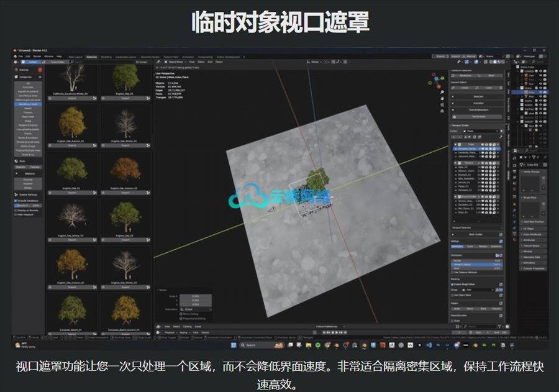Expand the Materials panel section

pyautogui.click(x=477, y=96)
